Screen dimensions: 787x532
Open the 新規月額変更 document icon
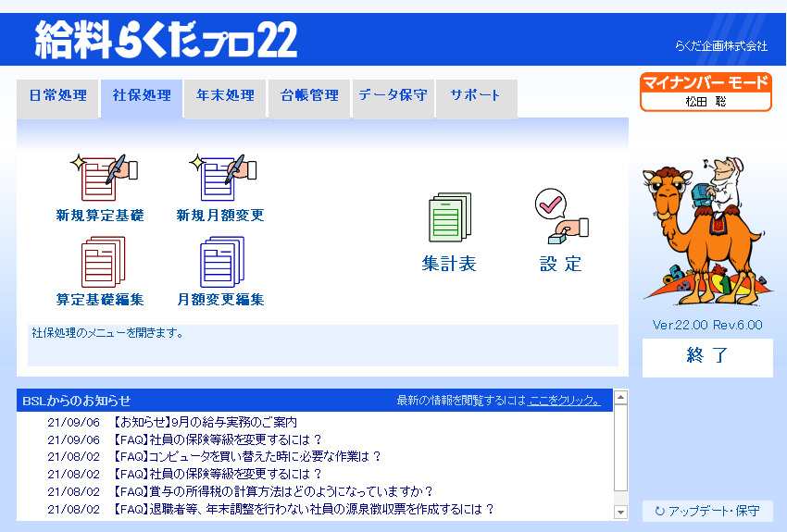tap(223, 178)
